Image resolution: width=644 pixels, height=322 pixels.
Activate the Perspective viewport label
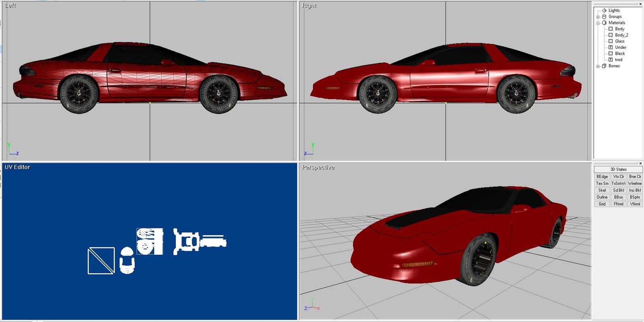(x=318, y=167)
